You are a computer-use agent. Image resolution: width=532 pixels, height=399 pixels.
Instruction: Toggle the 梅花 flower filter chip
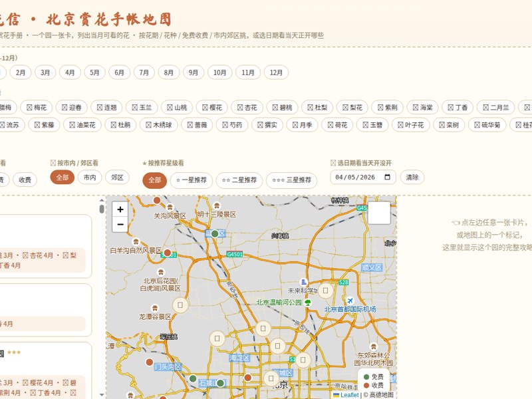click(x=37, y=108)
